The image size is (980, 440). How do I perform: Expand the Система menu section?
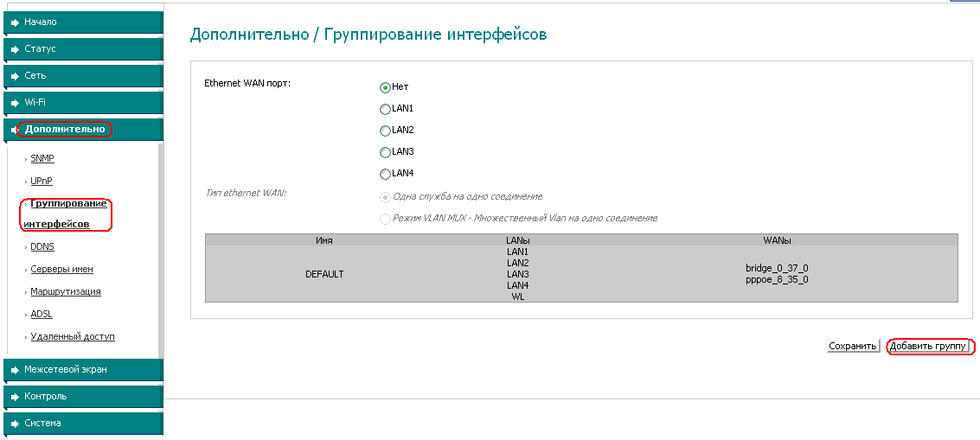click(x=43, y=424)
